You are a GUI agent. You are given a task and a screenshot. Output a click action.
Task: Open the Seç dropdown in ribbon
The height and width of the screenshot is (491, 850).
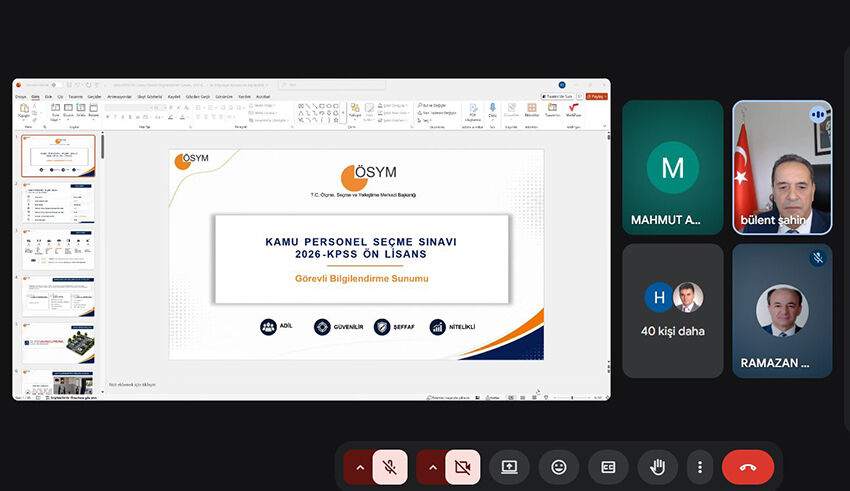pos(424,120)
